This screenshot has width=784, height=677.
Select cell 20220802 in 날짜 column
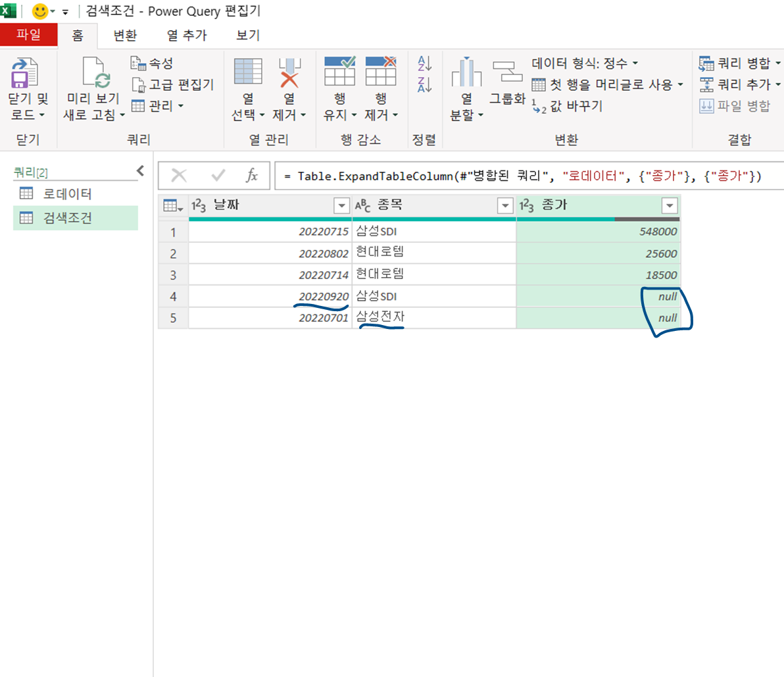270,253
